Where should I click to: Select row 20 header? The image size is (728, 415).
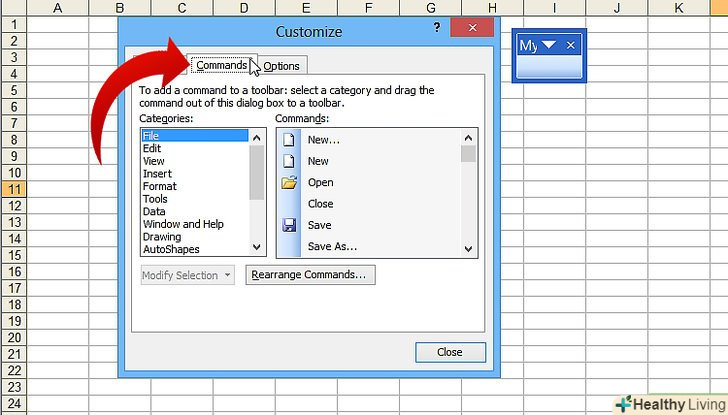[13, 337]
